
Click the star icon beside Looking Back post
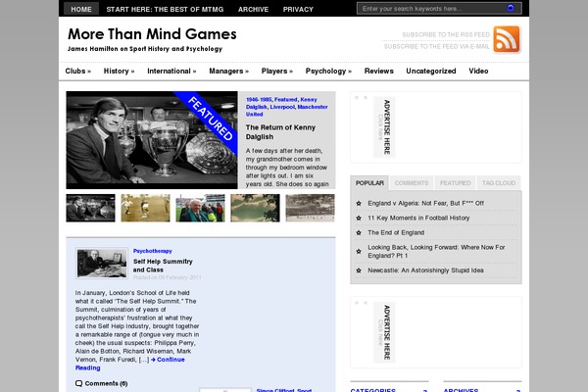click(359, 251)
